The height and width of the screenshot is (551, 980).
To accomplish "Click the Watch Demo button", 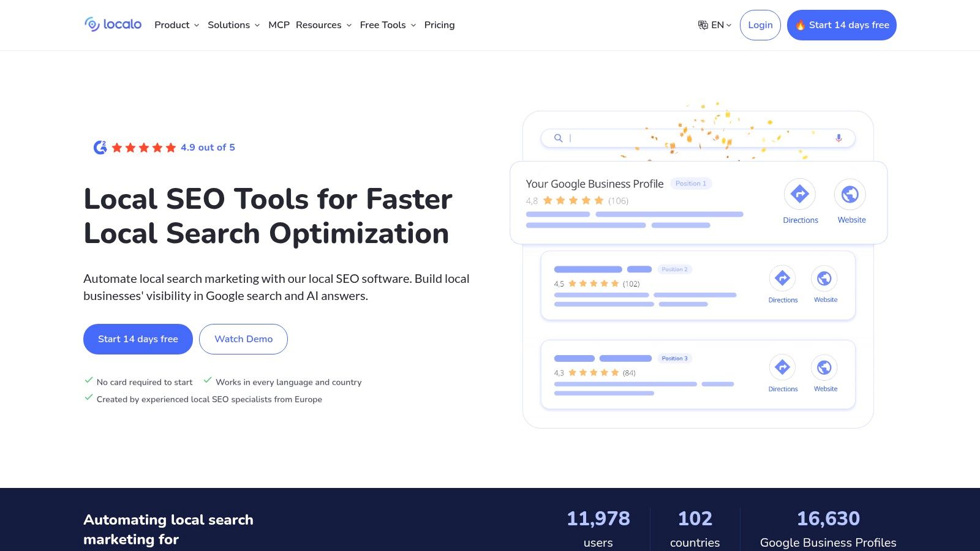I will pos(243,339).
